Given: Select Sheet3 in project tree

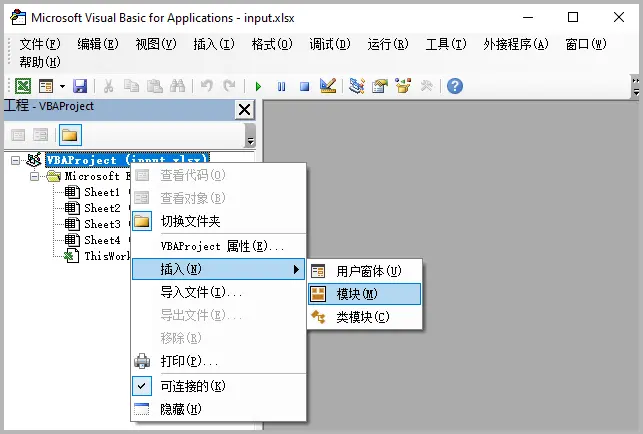Looking at the screenshot, I should point(102,224).
